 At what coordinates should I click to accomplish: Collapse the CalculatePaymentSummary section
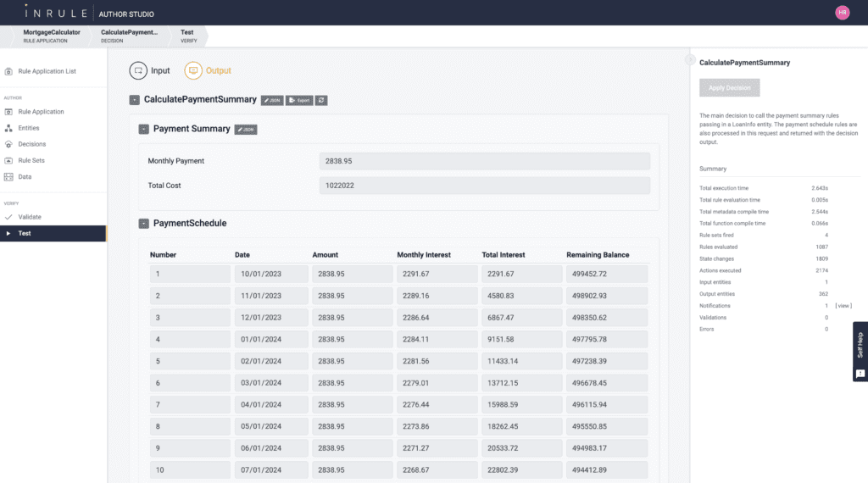click(135, 100)
